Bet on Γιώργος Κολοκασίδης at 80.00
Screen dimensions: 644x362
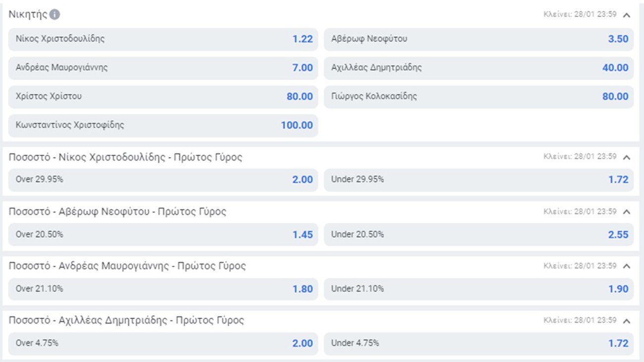(479, 97)
